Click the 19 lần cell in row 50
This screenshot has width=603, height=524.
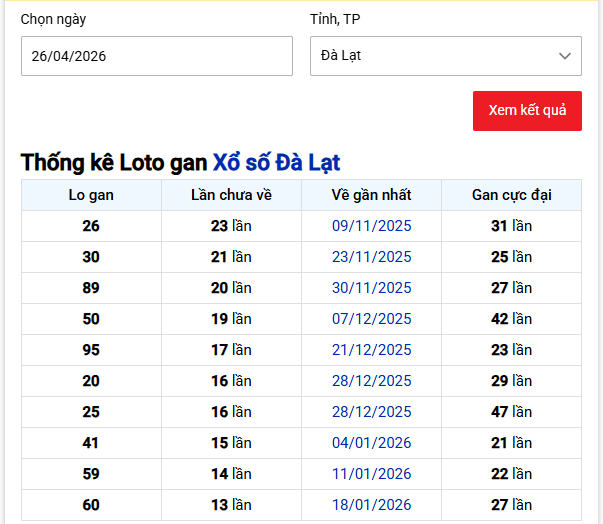(231, 319)
